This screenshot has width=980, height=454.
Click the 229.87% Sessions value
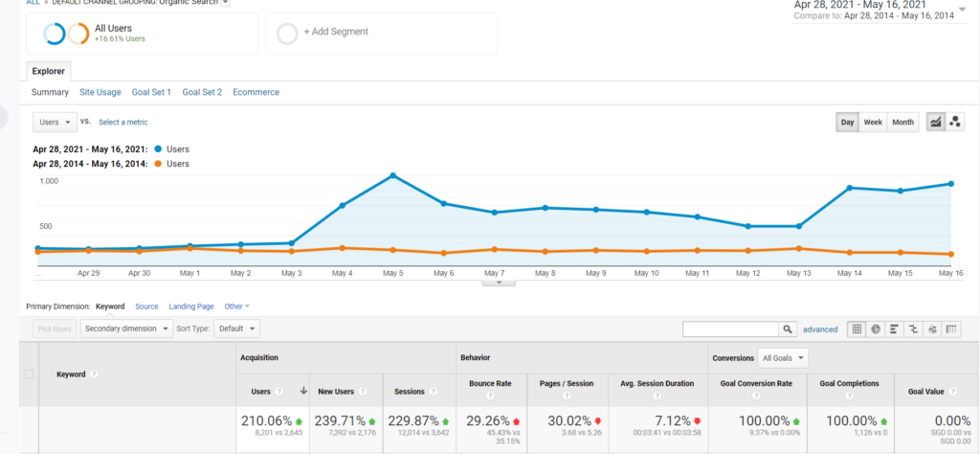click(413, 420)
